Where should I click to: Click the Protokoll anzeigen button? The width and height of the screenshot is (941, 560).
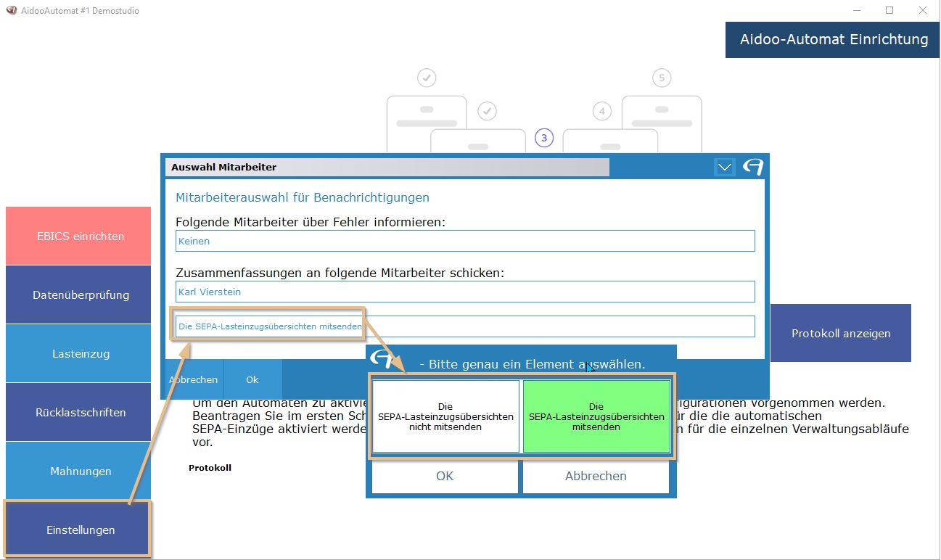click(x=840, y=333)
